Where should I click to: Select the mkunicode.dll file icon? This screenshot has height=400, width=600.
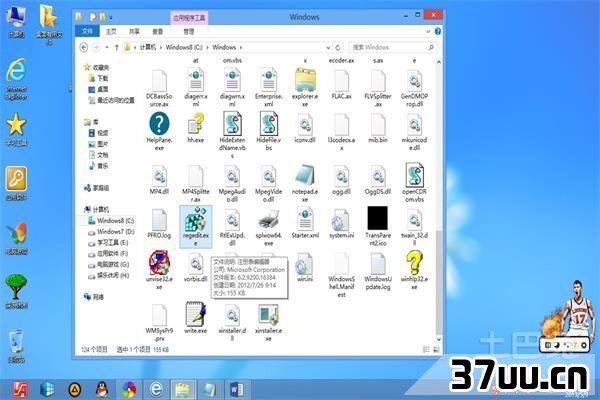(x=414, y=124)
